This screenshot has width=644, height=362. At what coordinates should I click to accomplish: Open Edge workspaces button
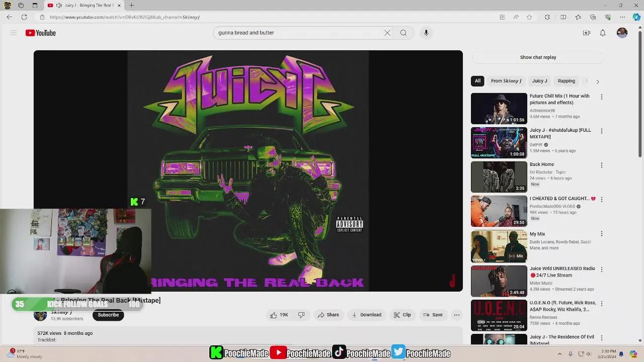(21, 6)
